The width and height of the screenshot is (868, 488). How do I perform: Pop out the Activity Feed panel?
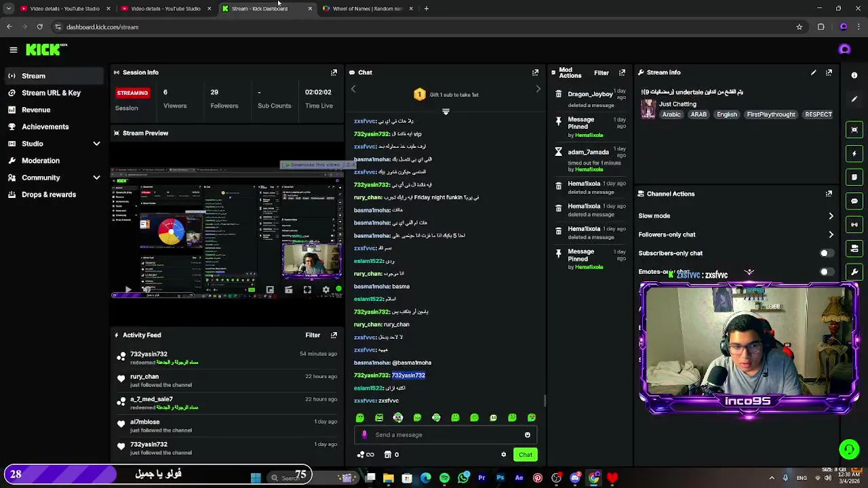(334, 335)
